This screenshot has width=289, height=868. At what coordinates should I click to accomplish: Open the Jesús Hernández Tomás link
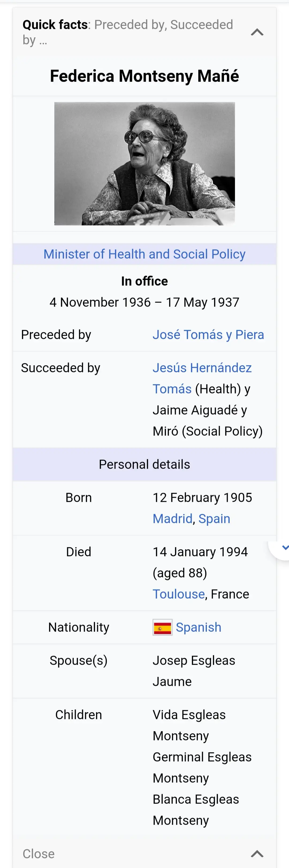point(202,378)
